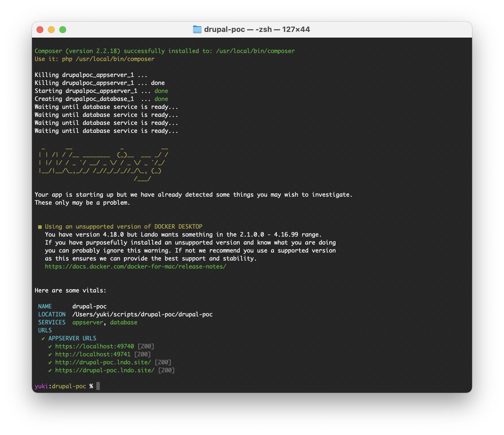Click the LOCATION path text

click(x=143, y=314)
